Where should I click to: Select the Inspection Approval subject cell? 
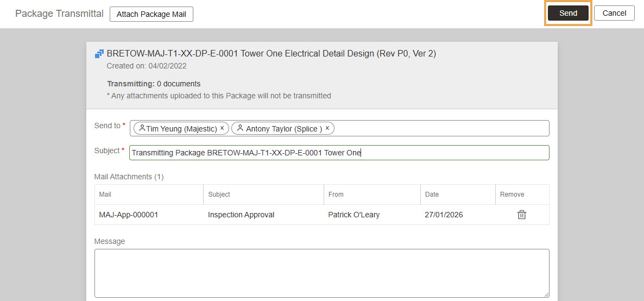click(241, 215)
